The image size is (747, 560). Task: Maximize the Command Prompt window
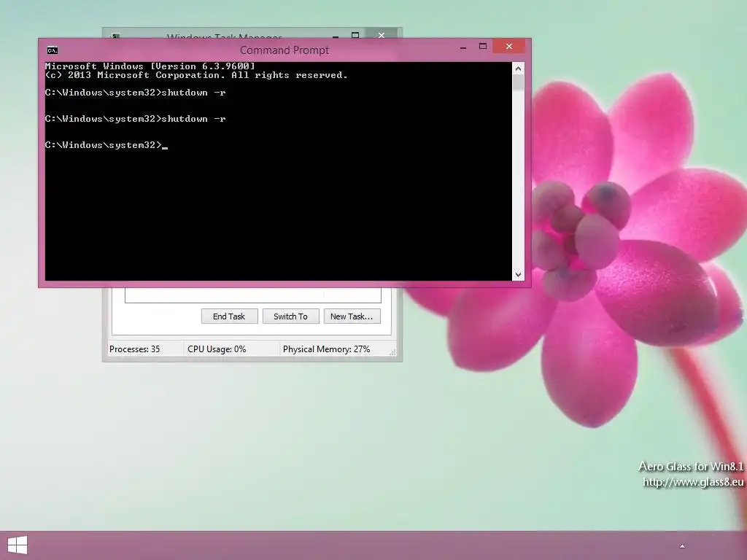click(x=483, y=46)
